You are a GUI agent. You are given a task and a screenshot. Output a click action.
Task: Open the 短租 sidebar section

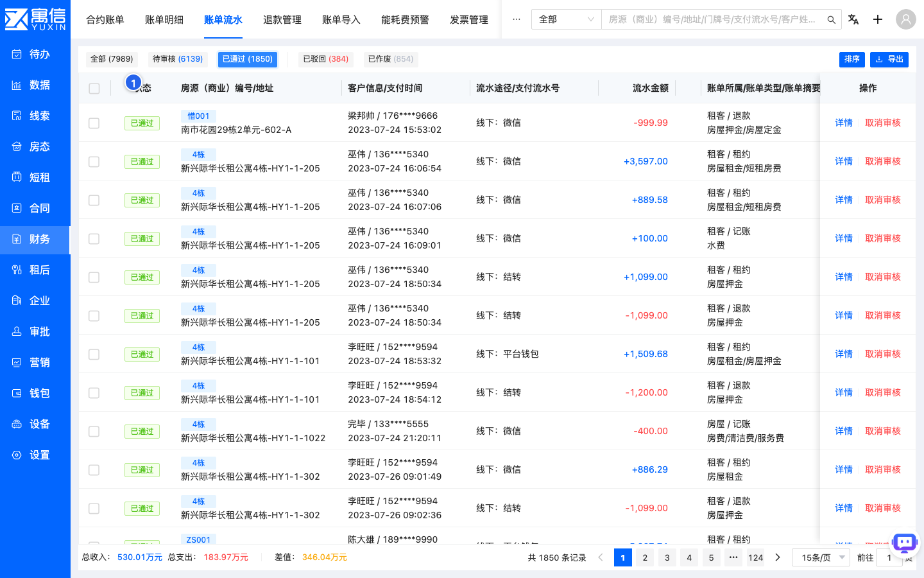coord(35,178)
